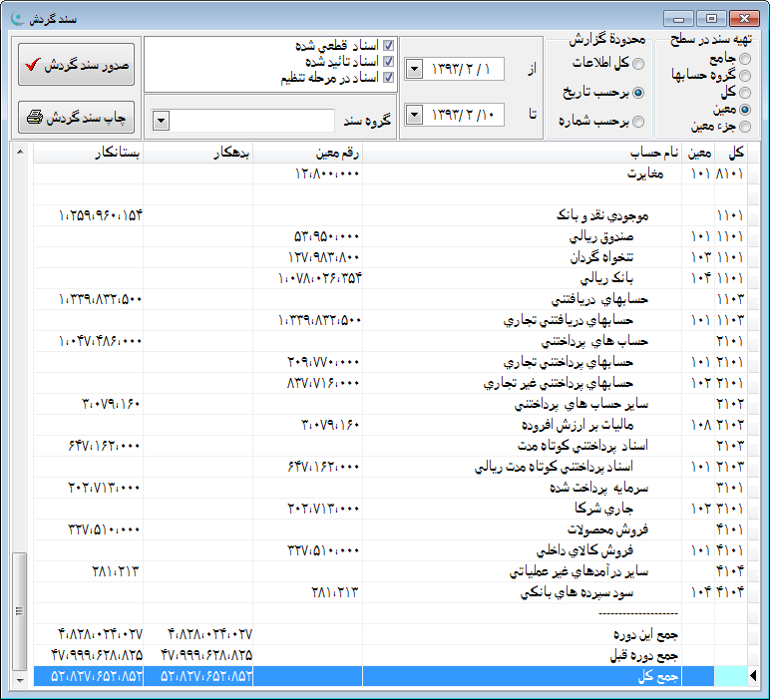Select the گروه حسابها level radio button

[745, 76]
